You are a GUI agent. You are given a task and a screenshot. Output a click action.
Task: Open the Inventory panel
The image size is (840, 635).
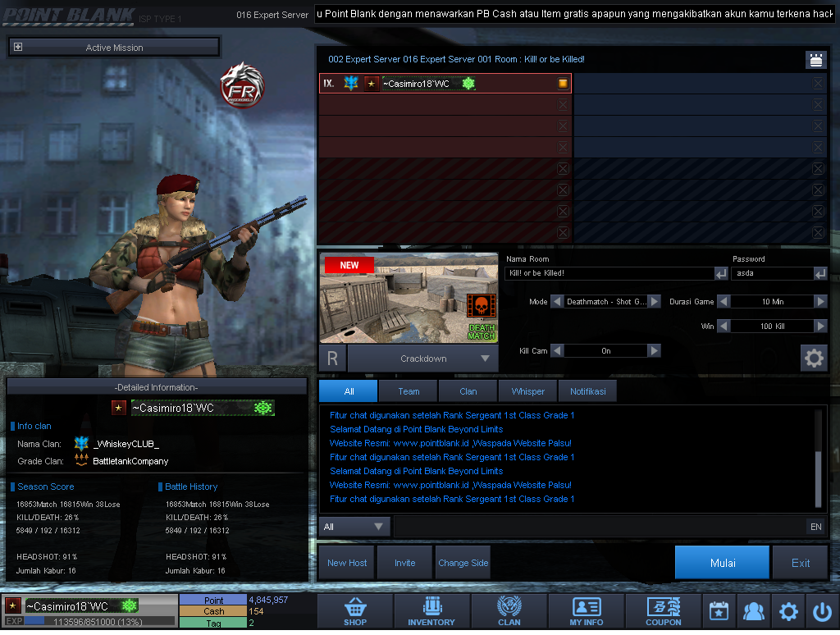point(431,611)
